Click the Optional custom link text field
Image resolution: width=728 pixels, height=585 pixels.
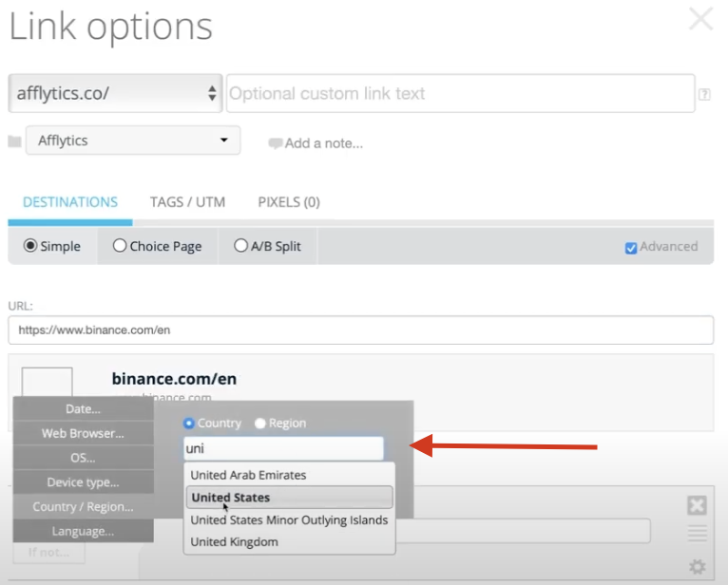[460, 93]
